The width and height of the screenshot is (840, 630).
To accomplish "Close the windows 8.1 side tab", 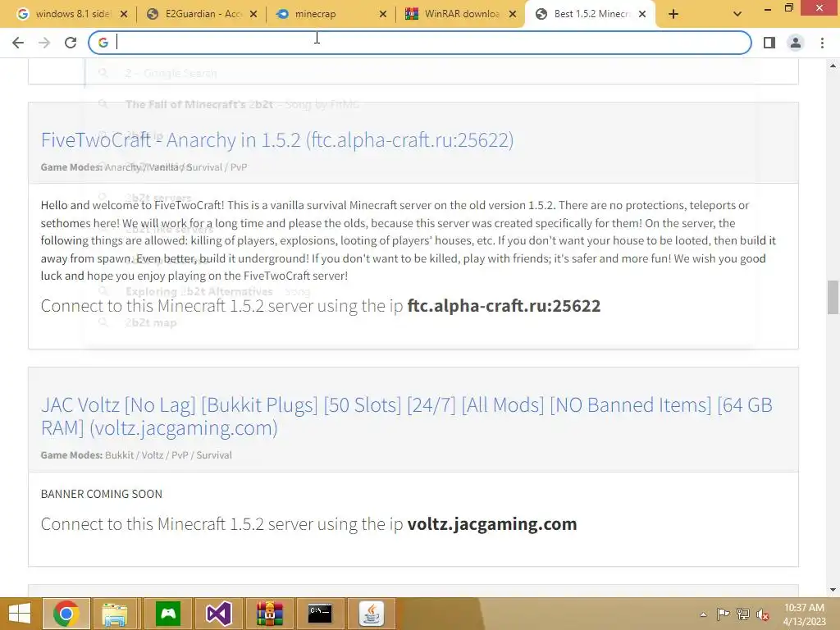I will (124, 15).
